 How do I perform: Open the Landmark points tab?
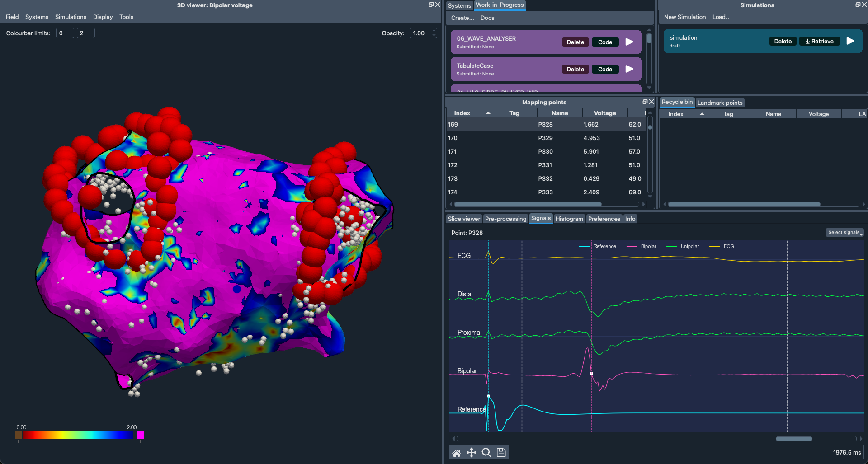click(720, 103)
